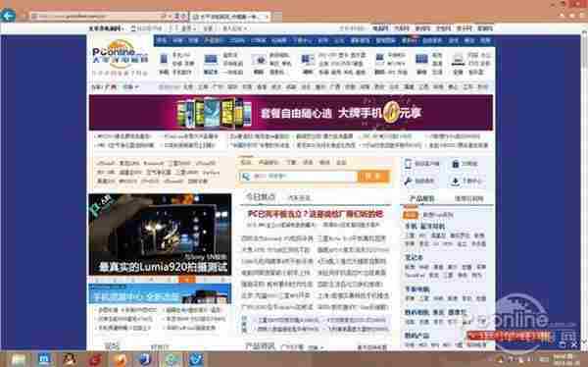Image resolution: width=588 pixels, height=367 pixels.
Task: Open a new tab with the blank tab button
Action: 276,16
